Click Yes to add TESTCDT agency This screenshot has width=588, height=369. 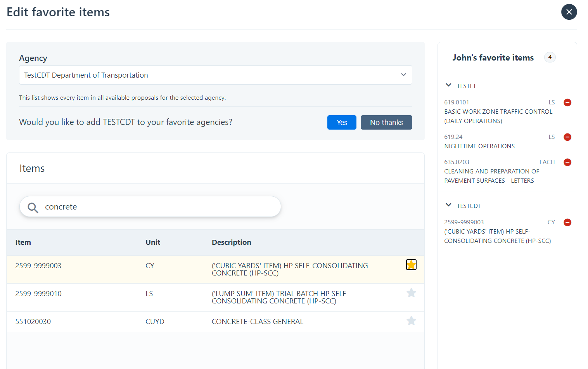(341, 123)
